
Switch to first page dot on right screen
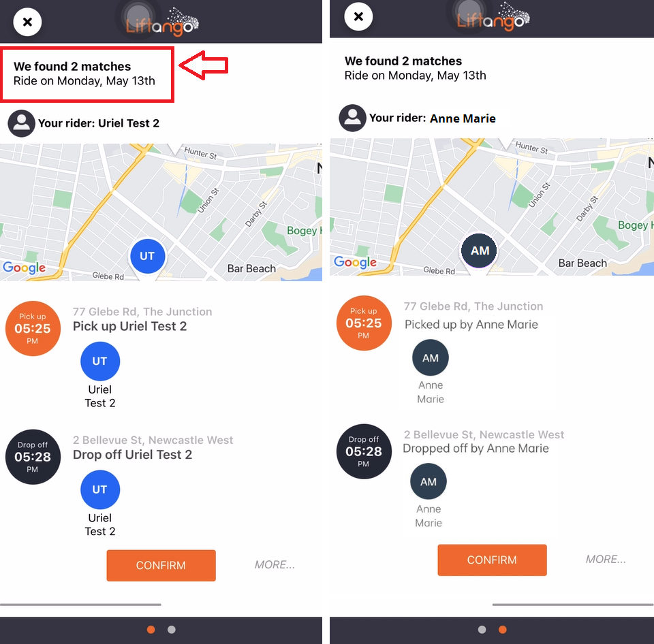[482, 630]
